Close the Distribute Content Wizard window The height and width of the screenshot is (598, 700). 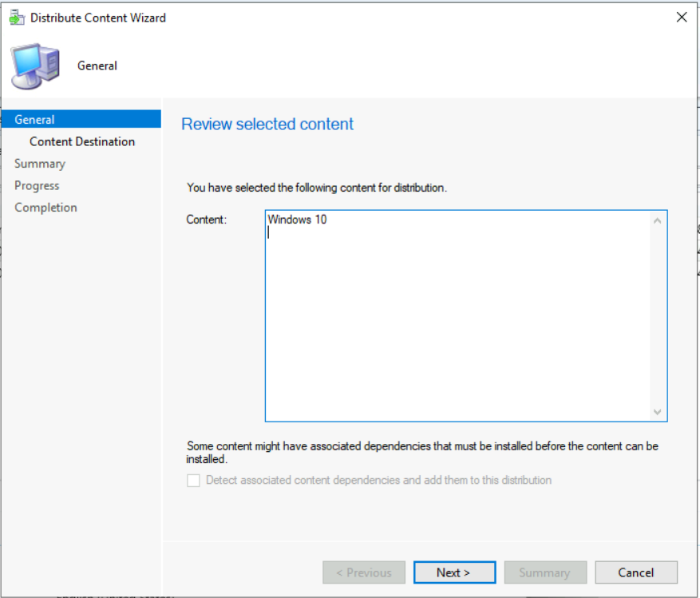click(x=682, y=18)
